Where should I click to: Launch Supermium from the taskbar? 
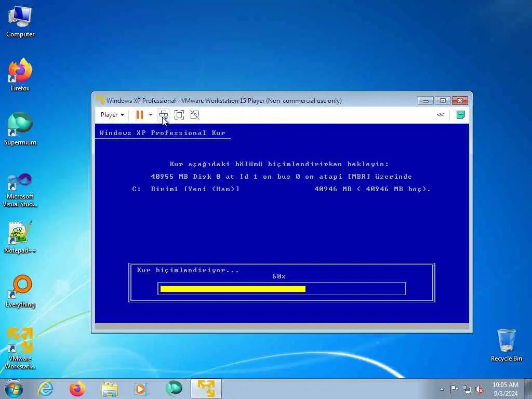(174, 389)
